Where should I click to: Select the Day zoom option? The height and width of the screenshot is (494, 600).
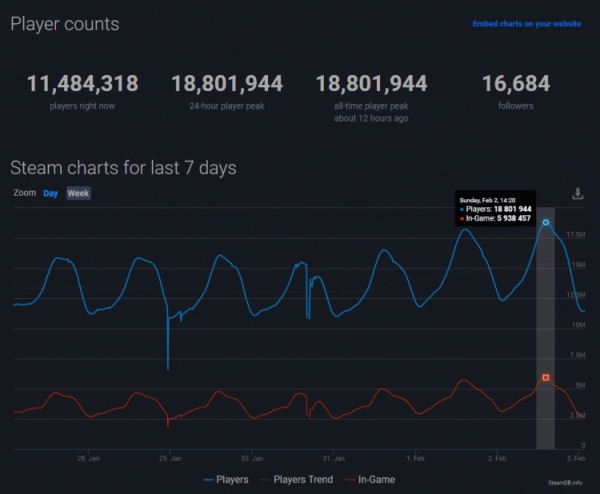[x=50, y=193]
